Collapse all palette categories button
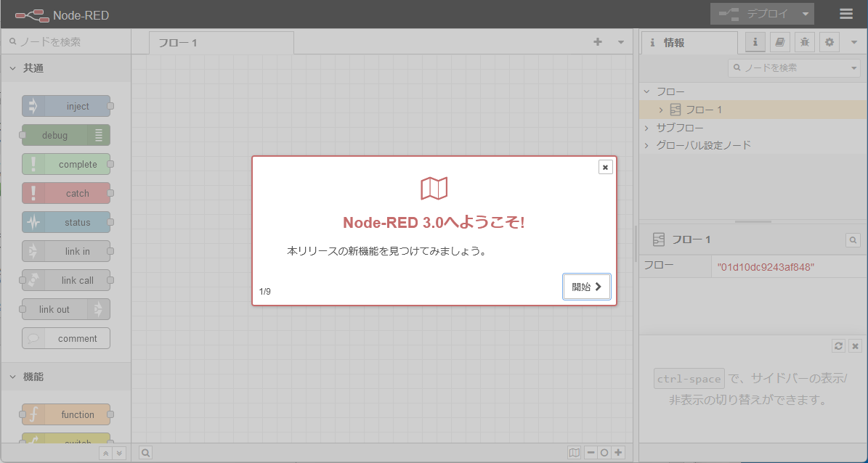868x463 pixels. click(x=105, y=453)
